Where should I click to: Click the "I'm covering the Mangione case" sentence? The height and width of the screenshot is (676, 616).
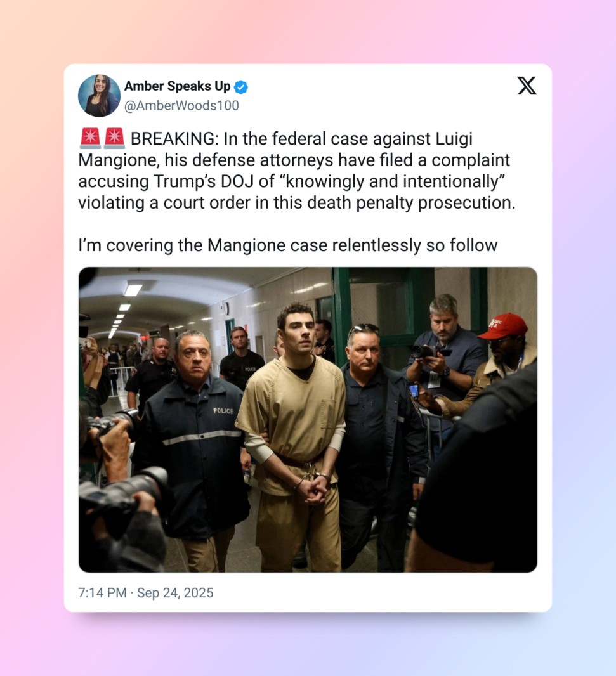[203, 246]
